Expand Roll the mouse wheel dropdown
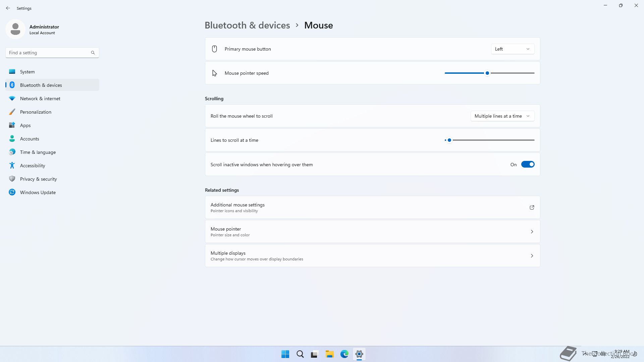The width and height of the screenshot is (644, 362). click(x=502, y=116)
